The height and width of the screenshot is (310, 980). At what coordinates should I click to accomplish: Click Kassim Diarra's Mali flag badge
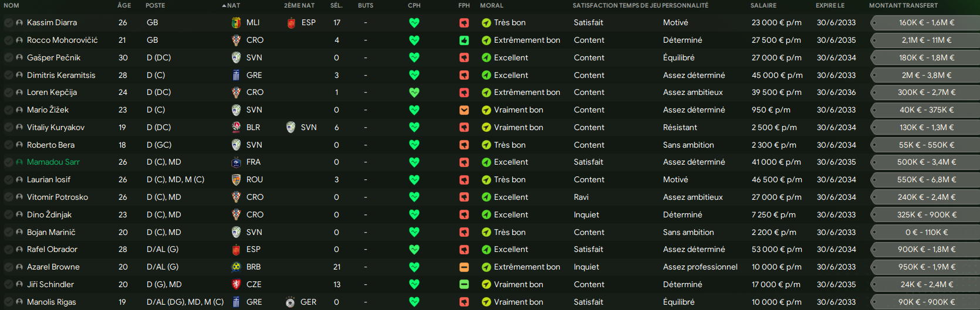236,23
